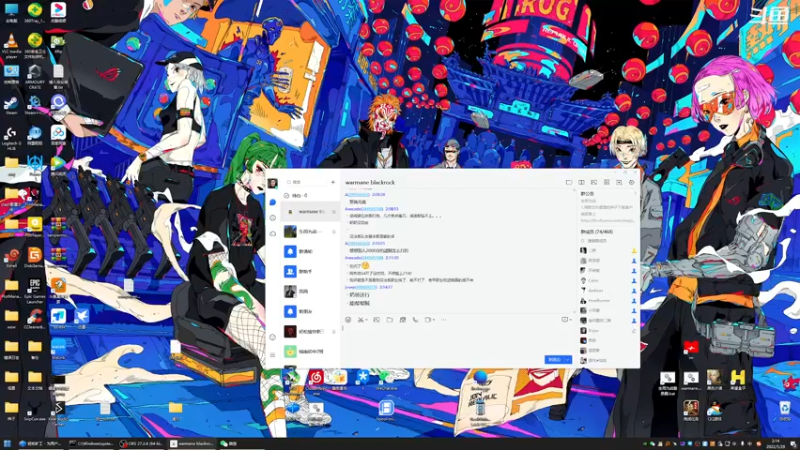Open the DiskGenius desktop icon
Screen dimensions: 800x450
pos(35,258)
